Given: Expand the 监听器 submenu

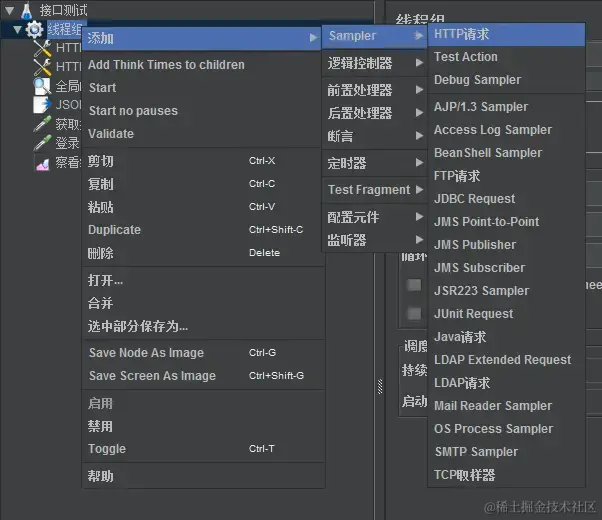Looking at the screenshot, I should [374, 240].
